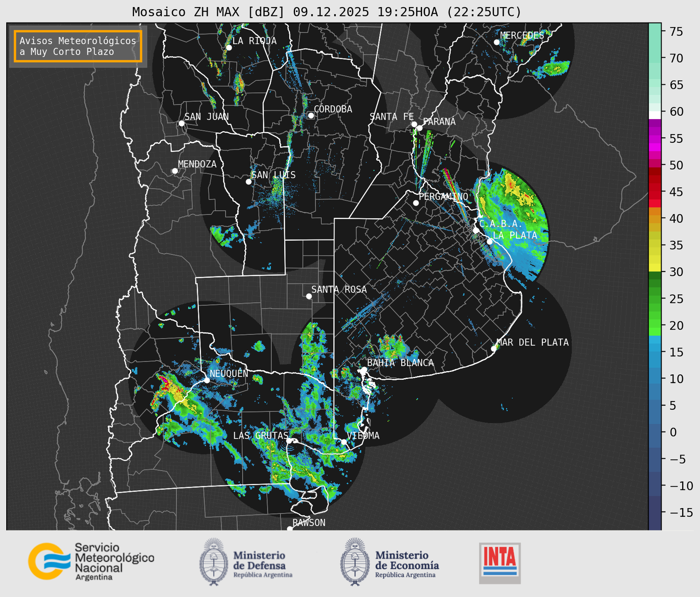Click the Santa Rosa city marker dot
This screenshot has height=597, width=700.
(x=309, y=296)
